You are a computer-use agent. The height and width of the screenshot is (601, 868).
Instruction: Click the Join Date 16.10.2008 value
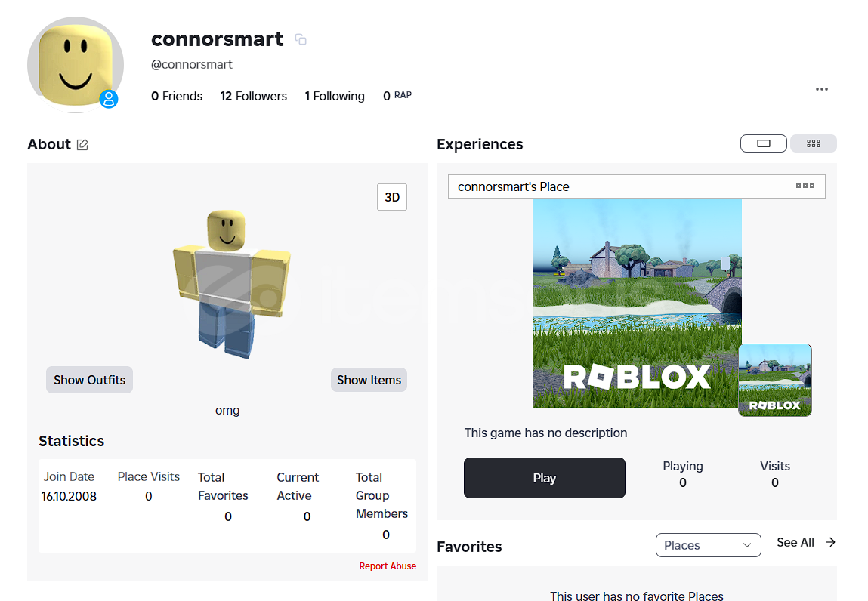[69, 496]
